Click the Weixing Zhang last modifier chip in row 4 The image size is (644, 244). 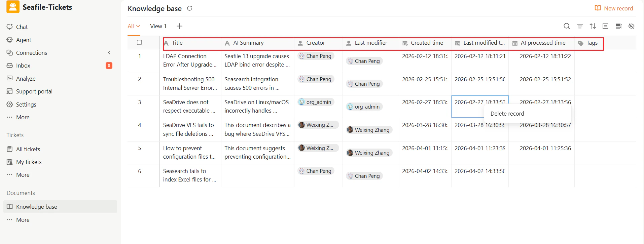pos(369,130)
